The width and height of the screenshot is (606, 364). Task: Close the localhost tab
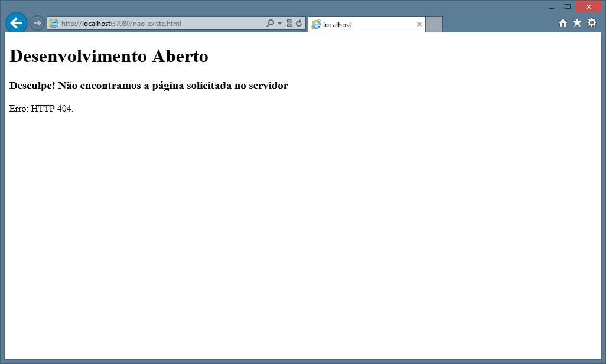click(419, 25)
